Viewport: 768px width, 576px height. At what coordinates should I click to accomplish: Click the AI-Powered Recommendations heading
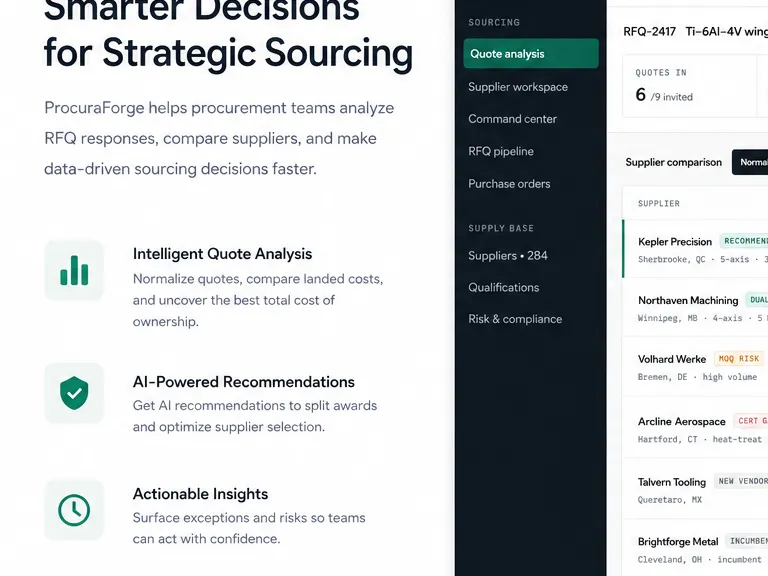click(243, 382)
